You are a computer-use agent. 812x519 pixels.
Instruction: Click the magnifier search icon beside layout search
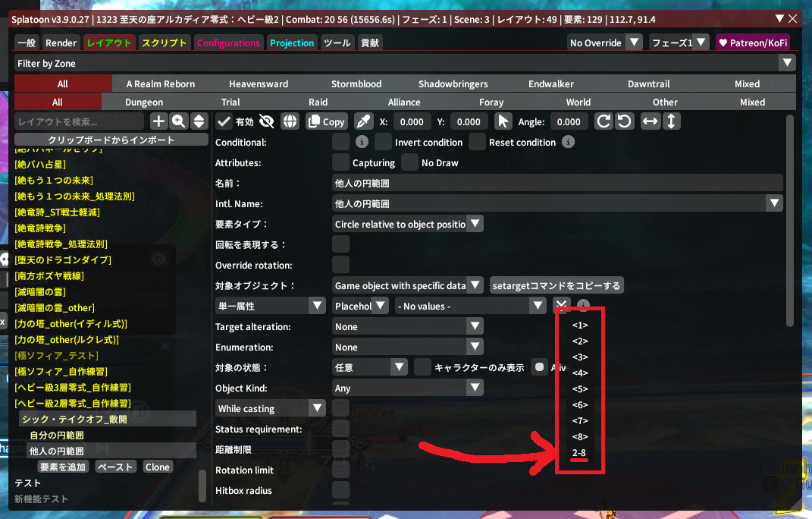tap(179, 121)
